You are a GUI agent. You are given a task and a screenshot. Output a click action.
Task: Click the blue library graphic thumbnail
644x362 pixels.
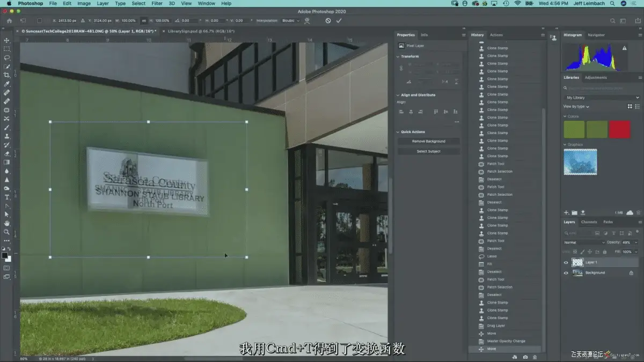point(580,162)
